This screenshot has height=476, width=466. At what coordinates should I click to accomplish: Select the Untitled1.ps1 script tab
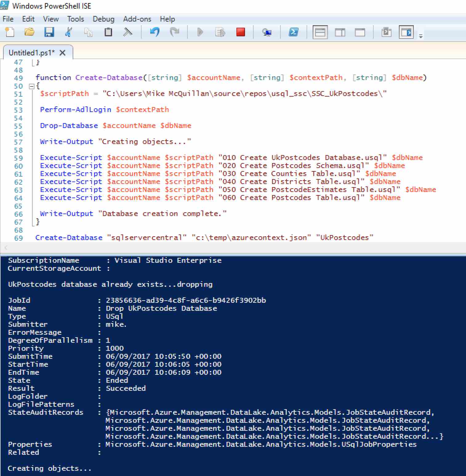[x=31, y=53]
